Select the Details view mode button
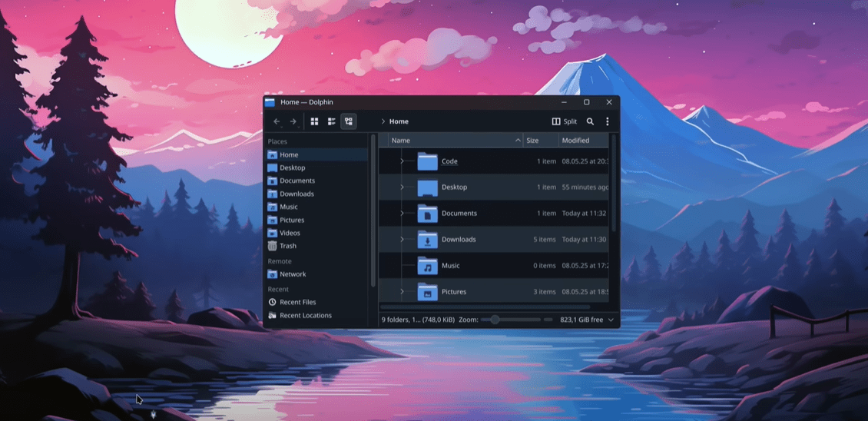 (349, 121)
